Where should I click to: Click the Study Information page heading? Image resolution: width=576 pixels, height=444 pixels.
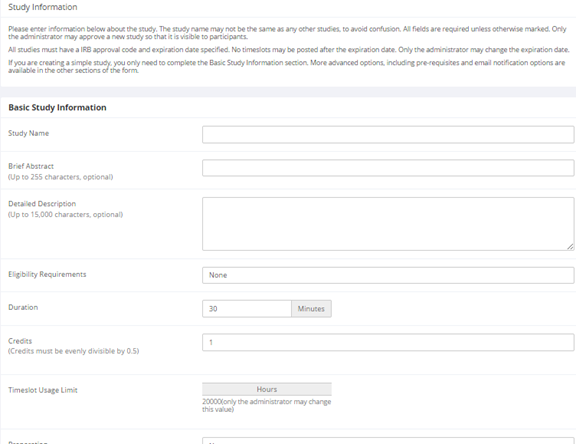tap(43, 7)
